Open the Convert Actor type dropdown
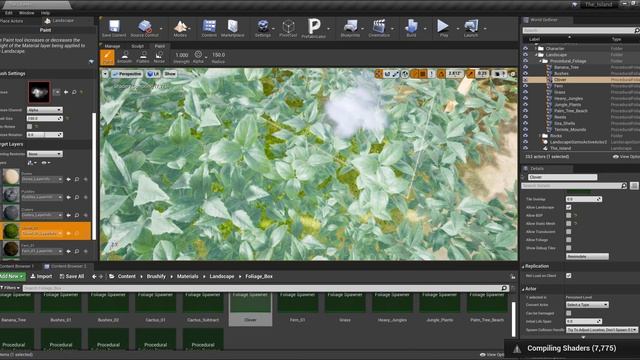This screenshot has width=640, height=360. tap(587, 305)
